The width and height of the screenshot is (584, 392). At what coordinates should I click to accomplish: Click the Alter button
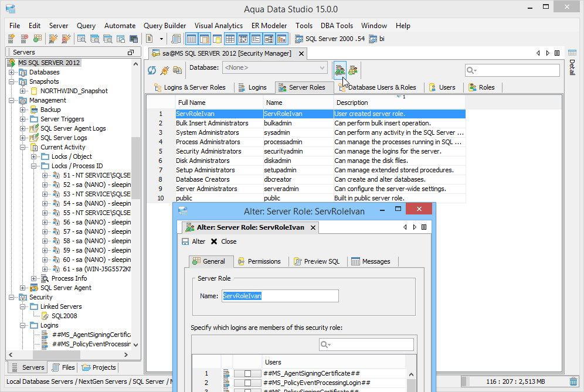point(193,241)
